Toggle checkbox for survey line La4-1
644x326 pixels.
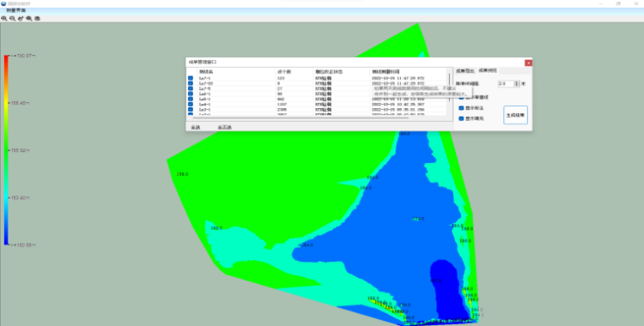click(x=191, y=105)
